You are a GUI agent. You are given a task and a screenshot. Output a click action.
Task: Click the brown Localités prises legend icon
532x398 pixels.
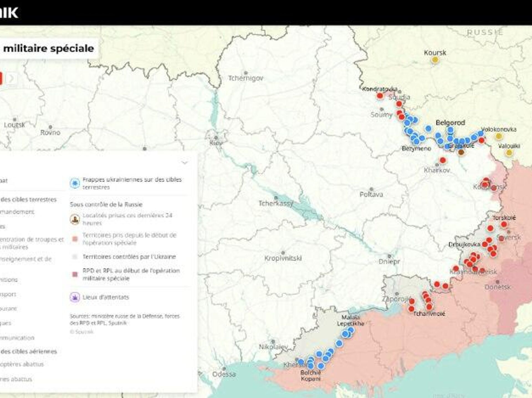(75, 219)
